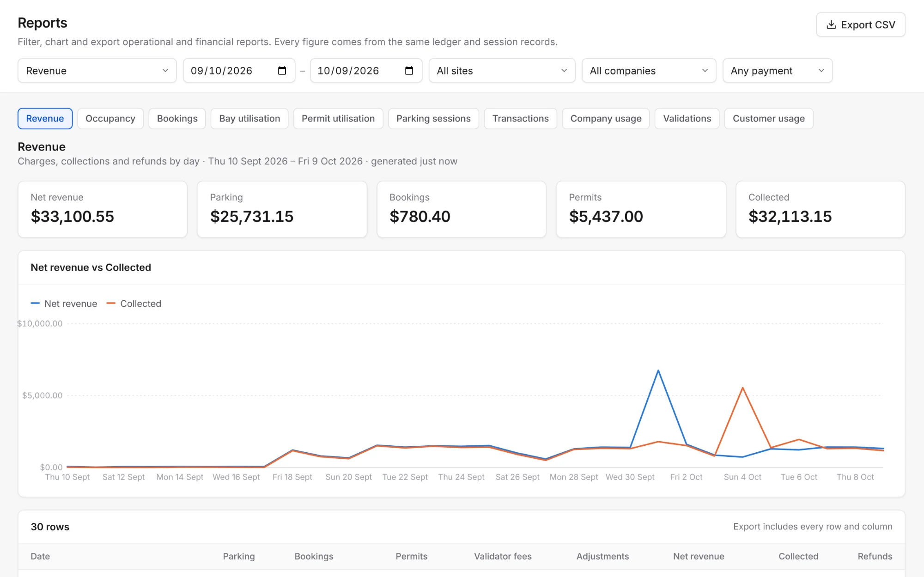This screenshot has width=924, height=577.
Task: Toggle Collected series in chart legend
Action: [x=134, y=304]
